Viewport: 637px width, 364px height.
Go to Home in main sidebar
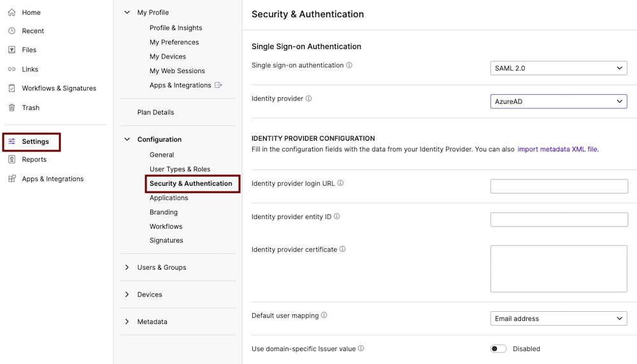click(x=31, y=12)
